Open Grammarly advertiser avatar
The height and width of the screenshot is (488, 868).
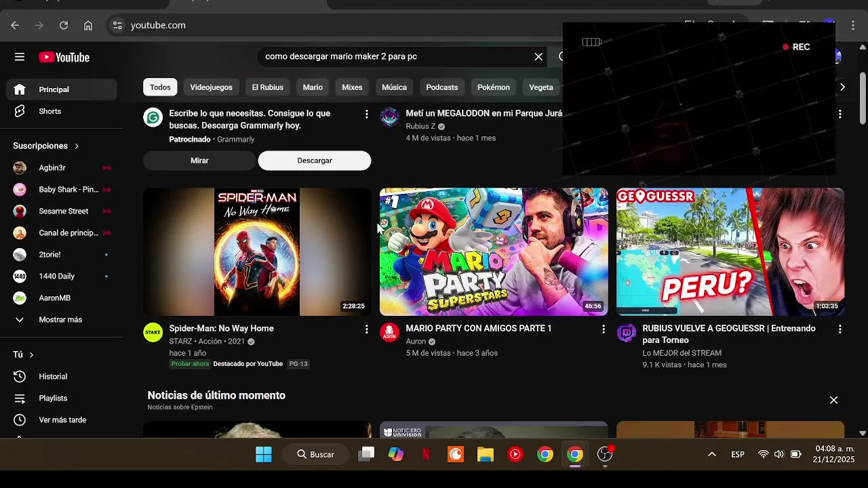pyautogui.click(x=153, y=117)
